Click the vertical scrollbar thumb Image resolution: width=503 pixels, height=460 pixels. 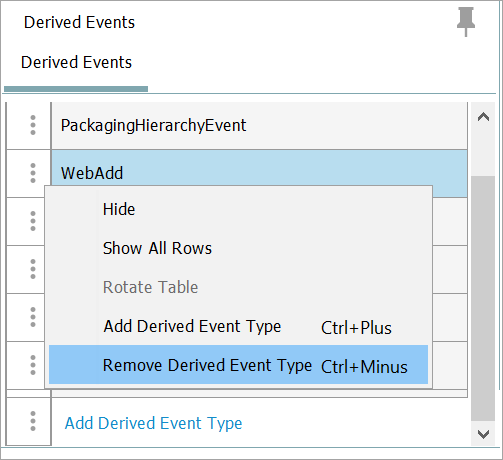(483, 298)
